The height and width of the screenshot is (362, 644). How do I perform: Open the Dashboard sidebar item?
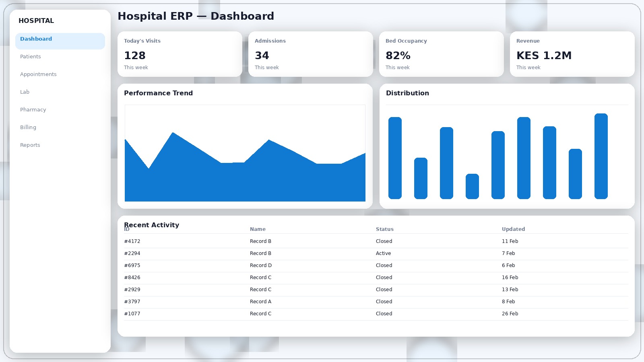[60, 39]
